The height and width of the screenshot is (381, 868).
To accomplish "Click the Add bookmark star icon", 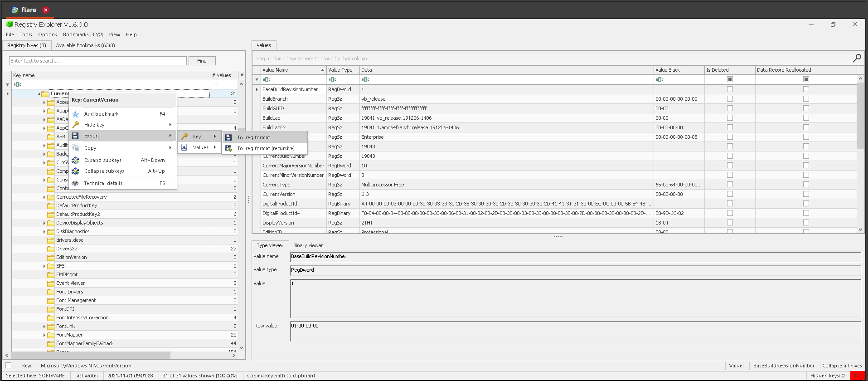I will tap(76, 114).
